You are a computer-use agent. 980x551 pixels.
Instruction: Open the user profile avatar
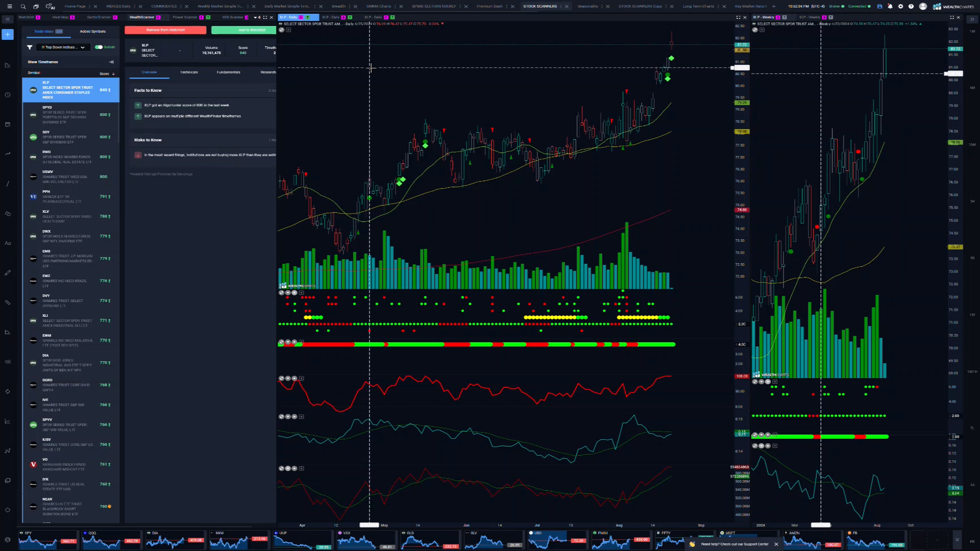[923, 6]
